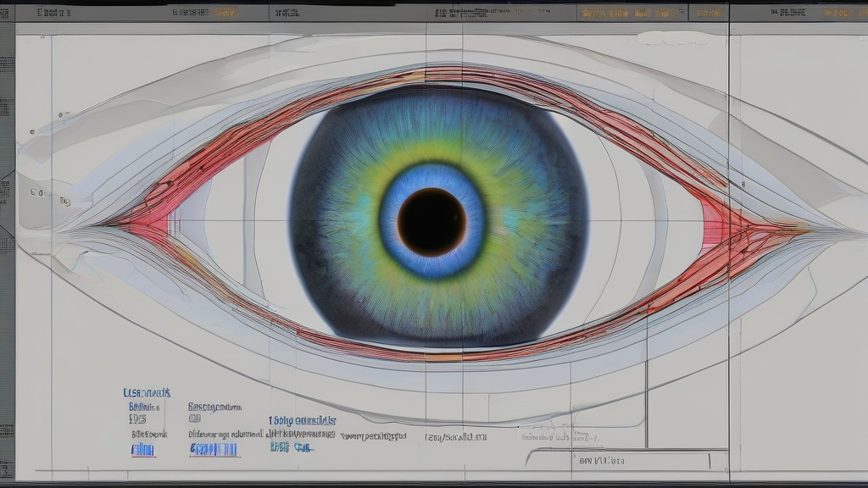
Task: Select the second grid icon in left sidebar
Action: [7, 107]
